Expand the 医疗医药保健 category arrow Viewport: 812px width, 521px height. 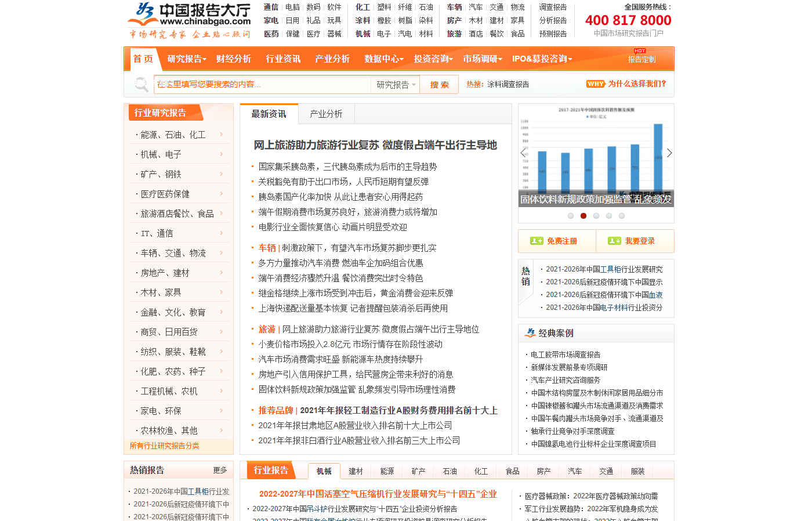click(x=222, y=194)
